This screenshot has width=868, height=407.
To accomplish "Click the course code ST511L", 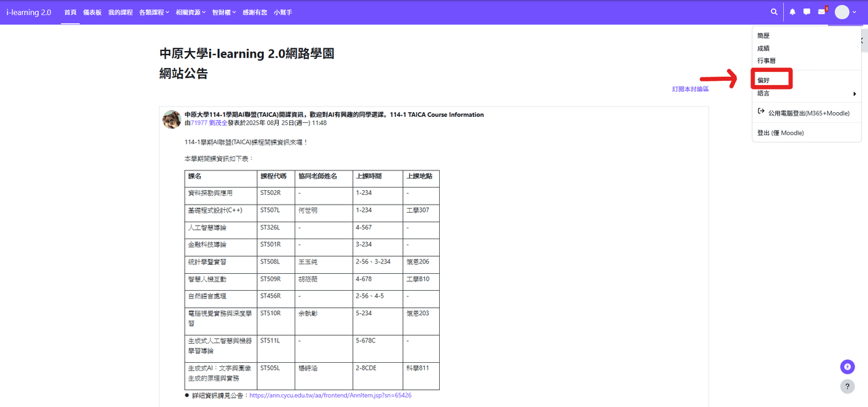I will pos(270,340).
